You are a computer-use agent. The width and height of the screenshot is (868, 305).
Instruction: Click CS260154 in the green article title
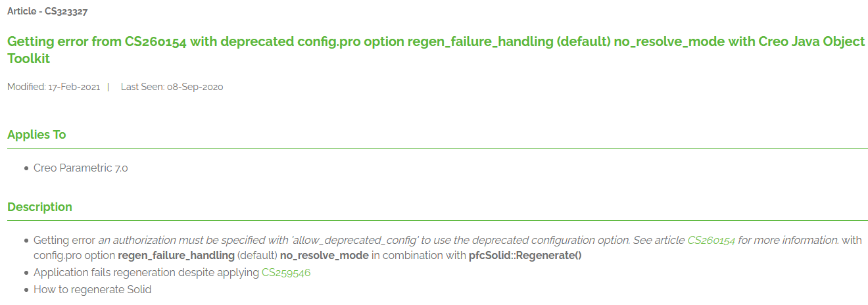[x=156, y=42]
